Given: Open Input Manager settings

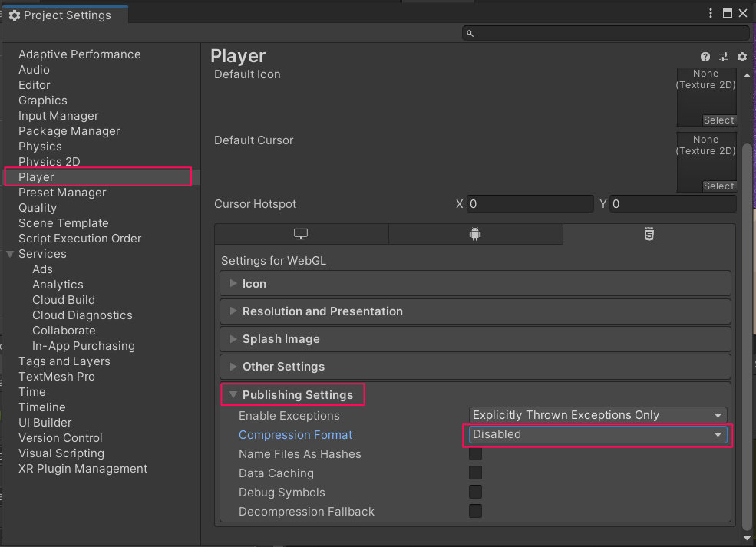Looking at the screenshot, I should (x=58, y=116).
